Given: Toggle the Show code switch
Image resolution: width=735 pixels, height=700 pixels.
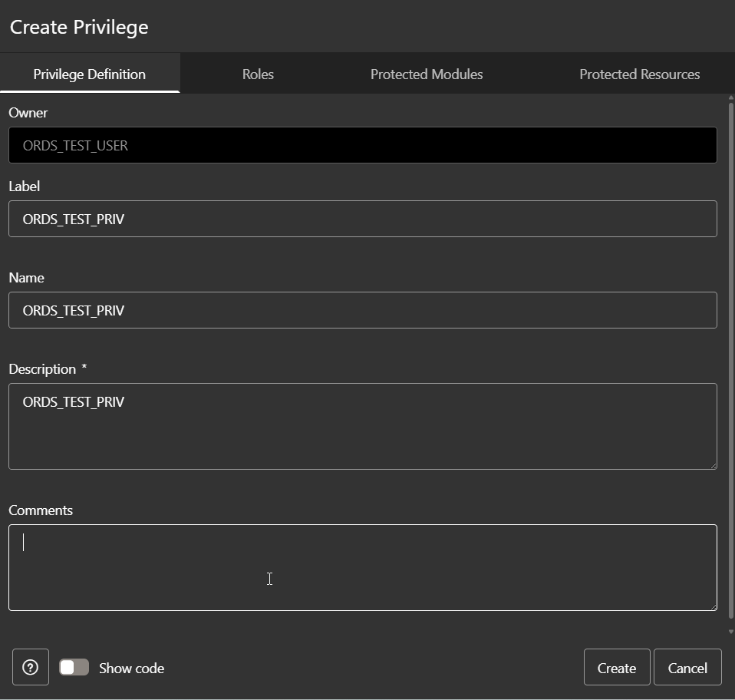Looking at the screenshot, I should click(x=74, y=667).
